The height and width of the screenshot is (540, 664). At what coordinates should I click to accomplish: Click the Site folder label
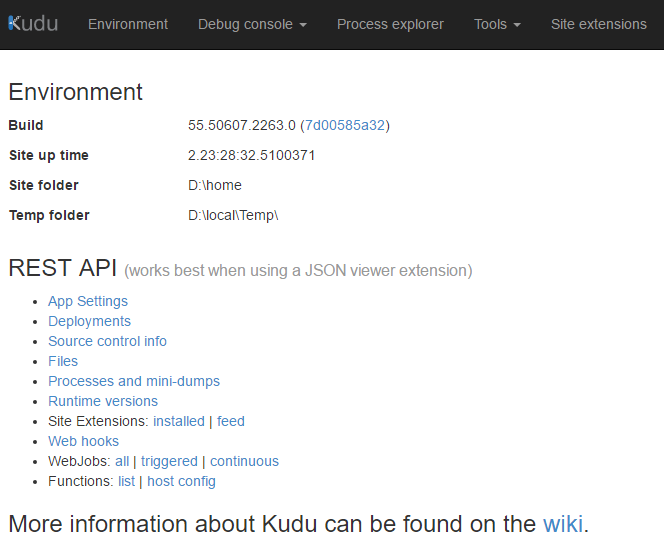(x=44, y=185)
